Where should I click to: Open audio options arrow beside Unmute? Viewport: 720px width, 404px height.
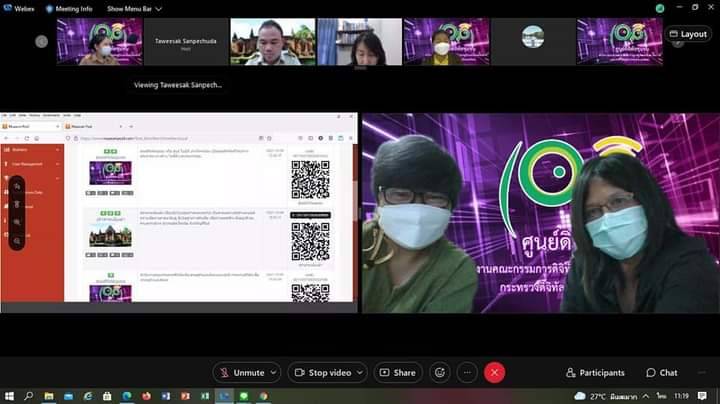273,372
